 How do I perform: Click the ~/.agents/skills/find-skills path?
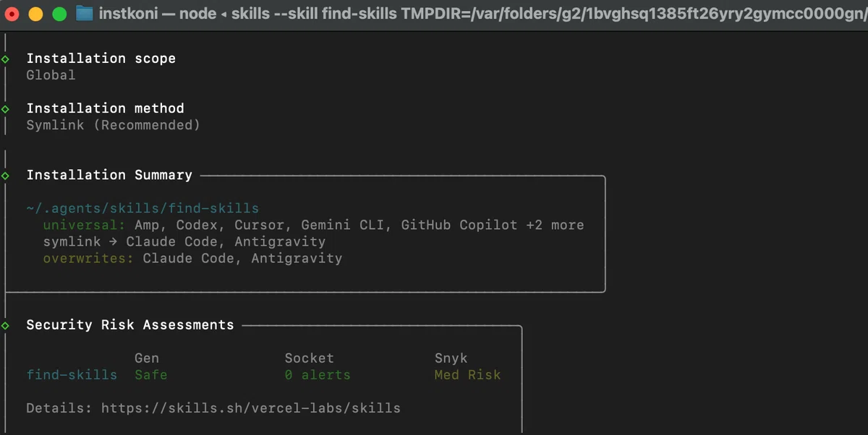(142, 208)
